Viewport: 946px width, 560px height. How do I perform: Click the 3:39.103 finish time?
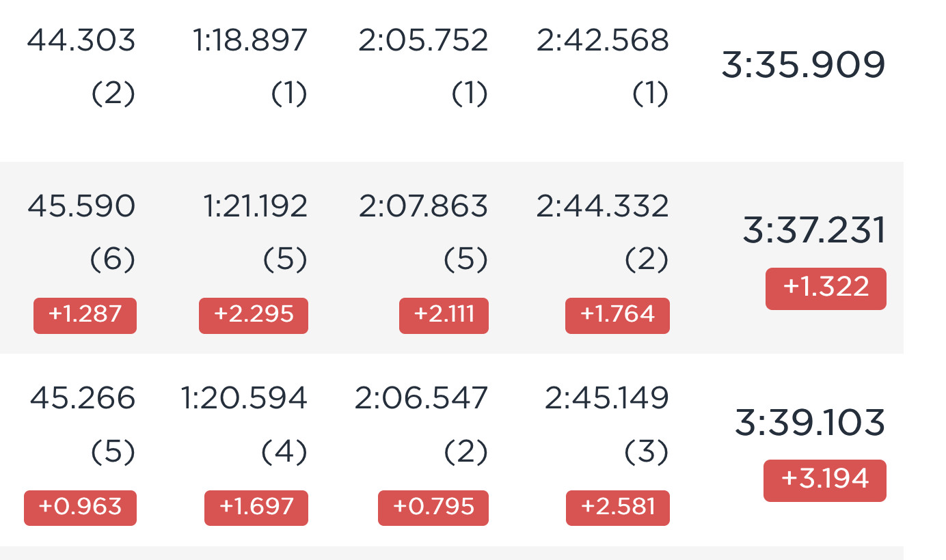tap(810, 423)
